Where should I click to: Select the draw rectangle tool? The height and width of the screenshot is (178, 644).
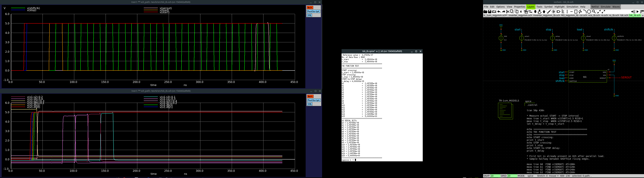(576, 12)
